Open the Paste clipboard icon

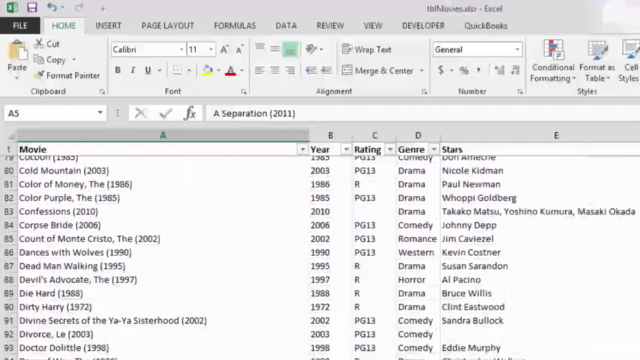pyautogui.click(x=17, y=51)
